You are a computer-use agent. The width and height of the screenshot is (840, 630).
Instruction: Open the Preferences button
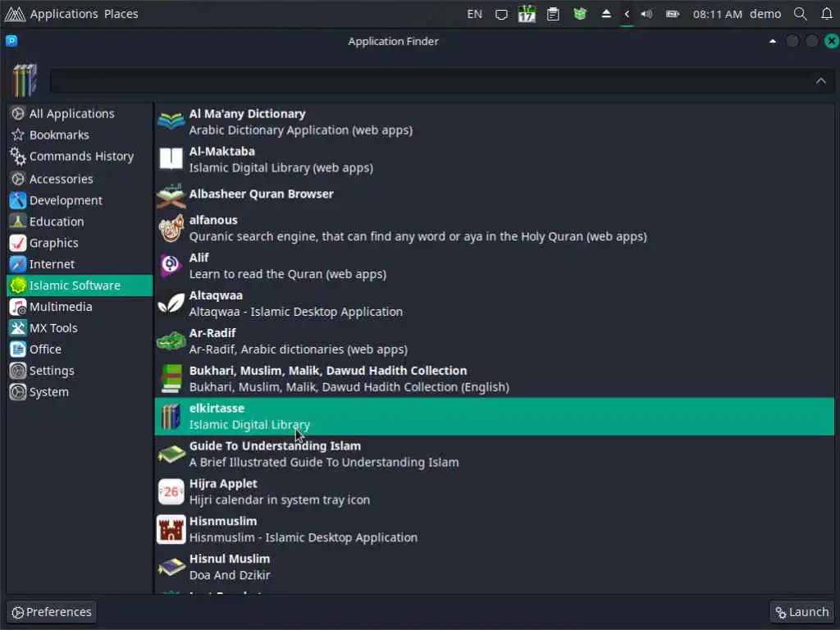click(x=52, y=612)
